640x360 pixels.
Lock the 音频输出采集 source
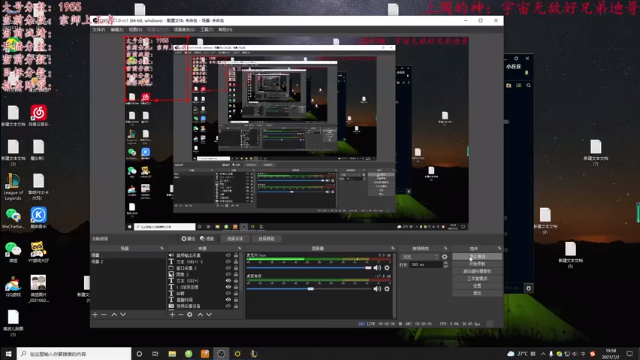point(236,256)
